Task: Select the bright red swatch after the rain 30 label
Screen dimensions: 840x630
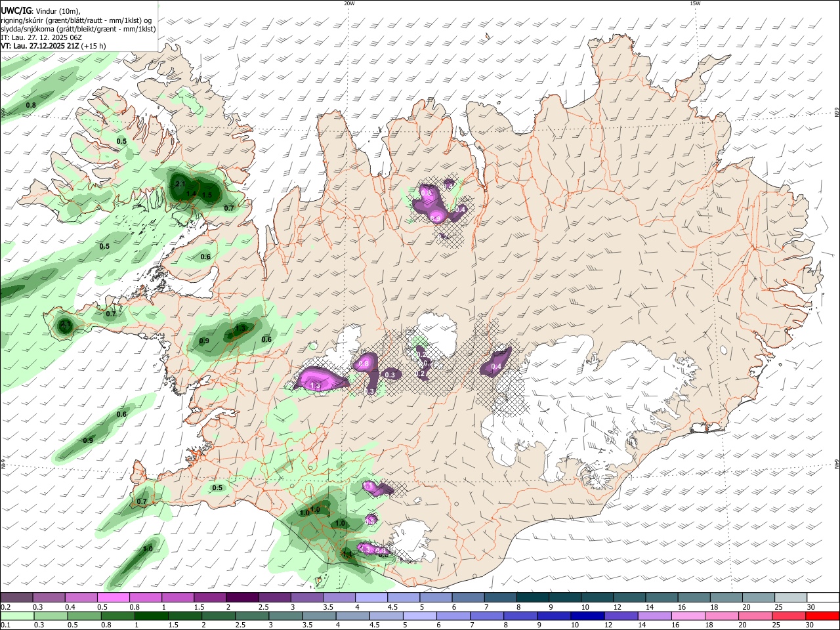Action: [x=822, y=616]
